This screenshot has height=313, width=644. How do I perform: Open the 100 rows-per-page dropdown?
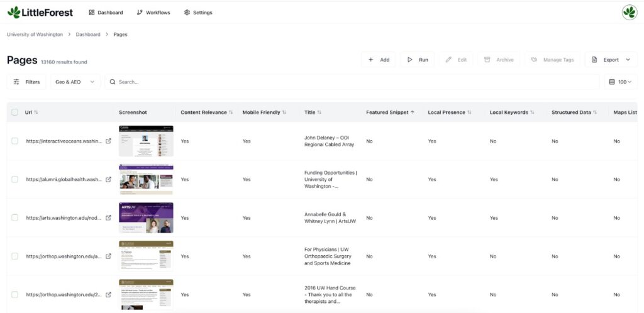coord(621,82)
